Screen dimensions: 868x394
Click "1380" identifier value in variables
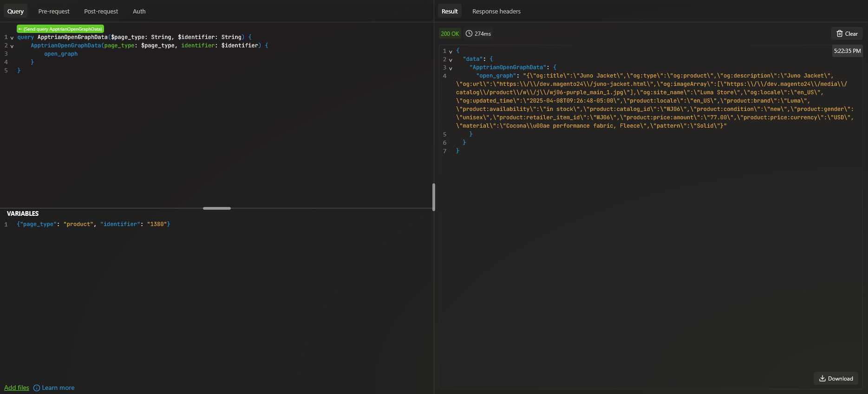157,224
